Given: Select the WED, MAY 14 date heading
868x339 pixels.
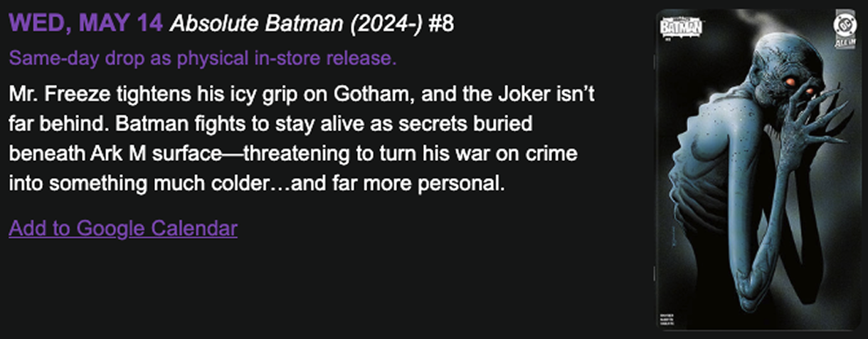Looking at the screenshot, I should click(86, 24).
